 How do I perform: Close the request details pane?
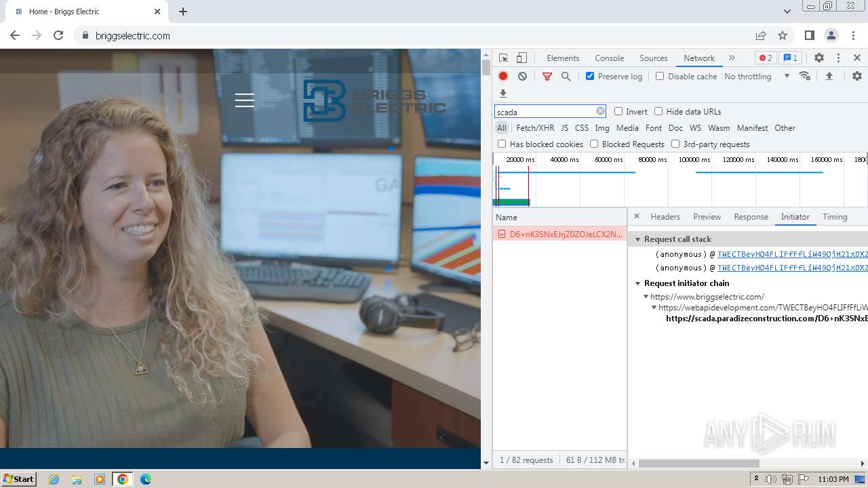(x=636, y=216)
